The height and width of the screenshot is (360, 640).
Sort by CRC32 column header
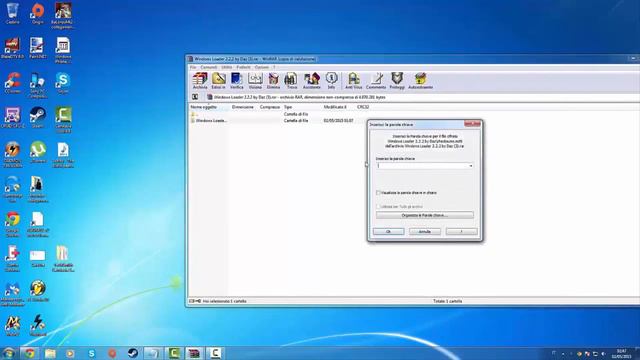coord(363,107)
